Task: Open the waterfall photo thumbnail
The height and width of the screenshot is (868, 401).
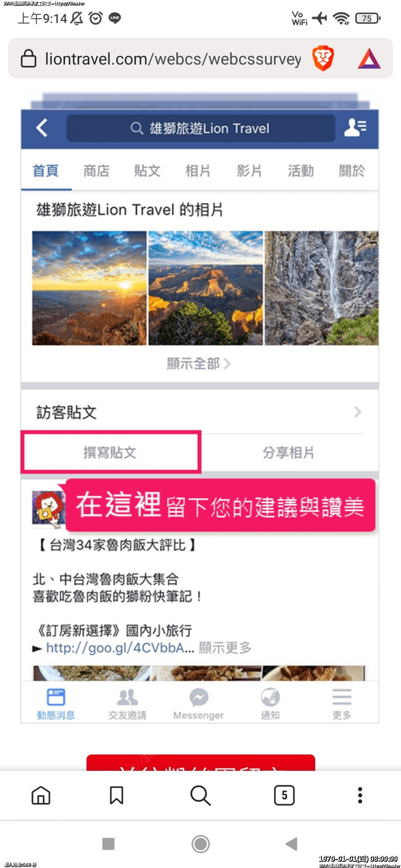Action: click(322, 288)
